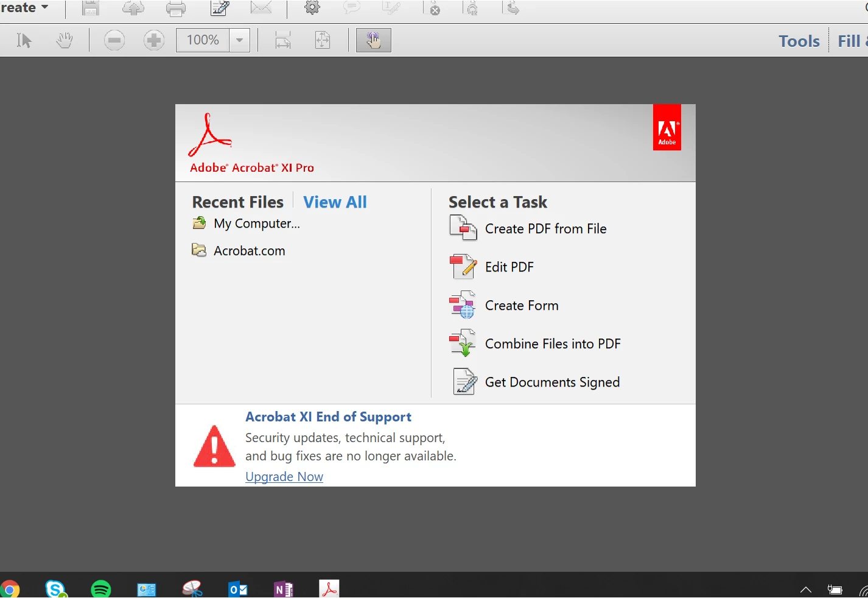Screen dimensions: 868x598
Task: Open My Computer... file location
Action: (257, 223)
